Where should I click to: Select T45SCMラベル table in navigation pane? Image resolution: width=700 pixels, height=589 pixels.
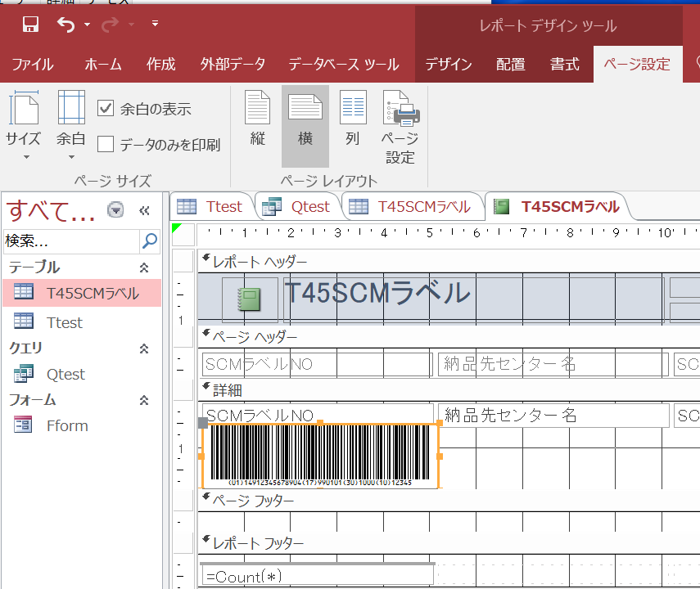coord(82,293)
